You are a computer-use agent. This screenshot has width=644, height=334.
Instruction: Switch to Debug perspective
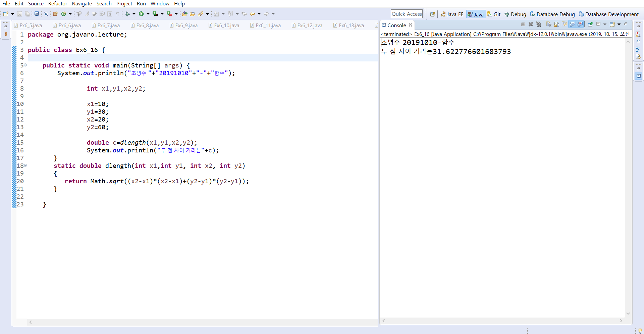point(515,14)
